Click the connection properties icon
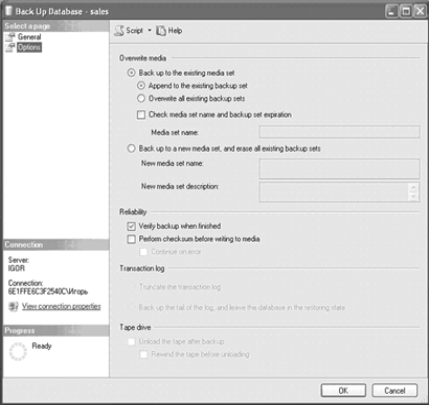430x406 pixels. click(14, 306)
